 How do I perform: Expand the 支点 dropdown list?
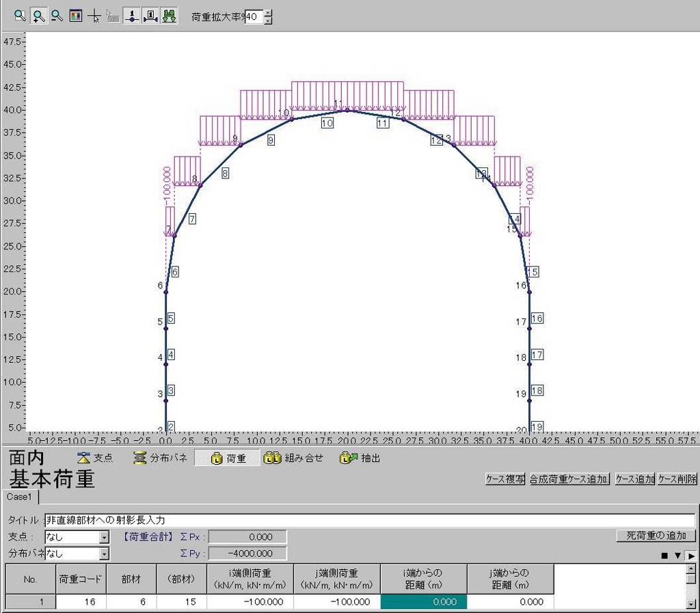[105, 537]
